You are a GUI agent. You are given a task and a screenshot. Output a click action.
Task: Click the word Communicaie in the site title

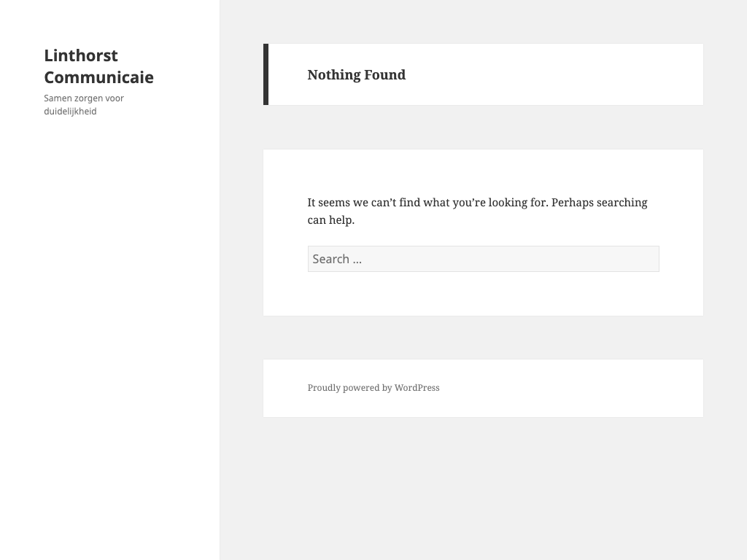click(98, 77)
